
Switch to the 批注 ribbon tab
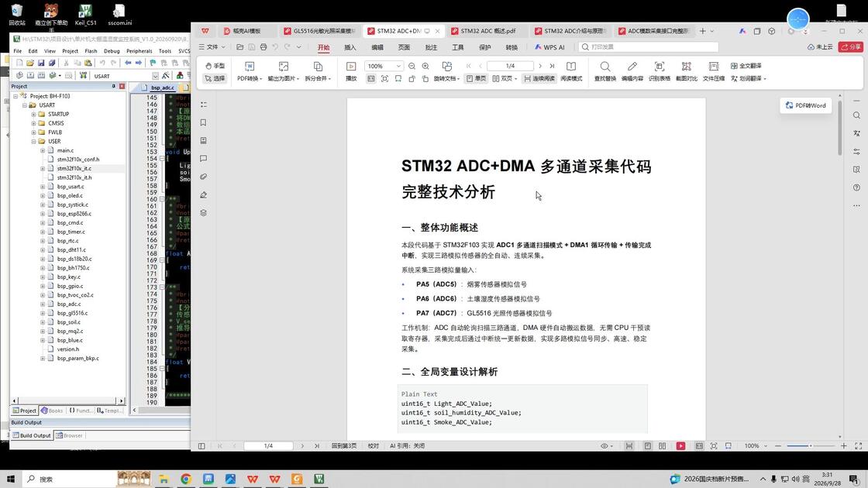[x=431, y=47]
